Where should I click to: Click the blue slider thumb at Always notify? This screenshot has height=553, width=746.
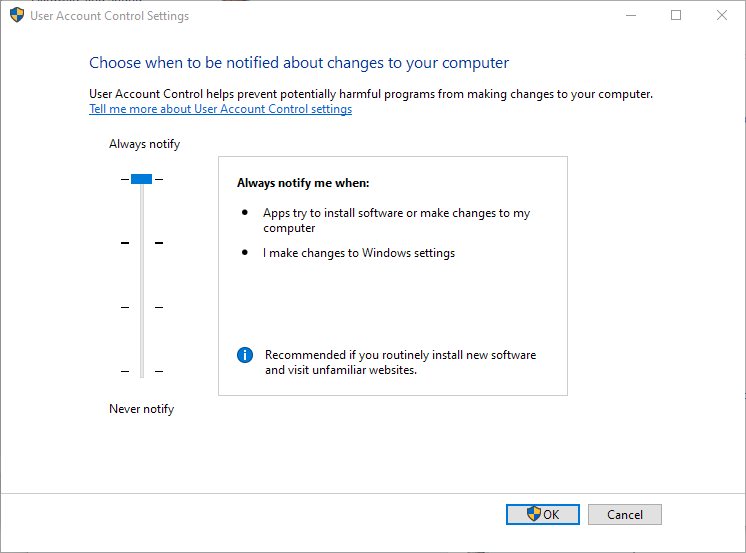point(141,179)
